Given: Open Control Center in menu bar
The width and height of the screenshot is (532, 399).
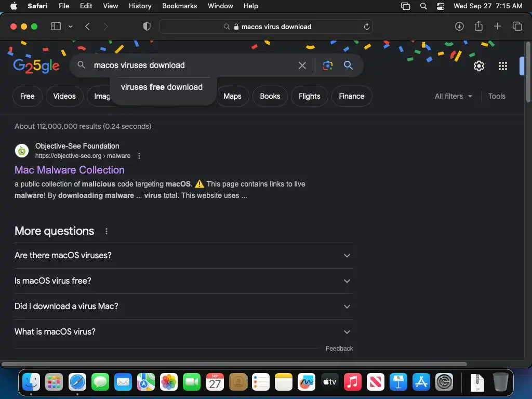Looking at the screenshot, I should [x=441, y=6].
